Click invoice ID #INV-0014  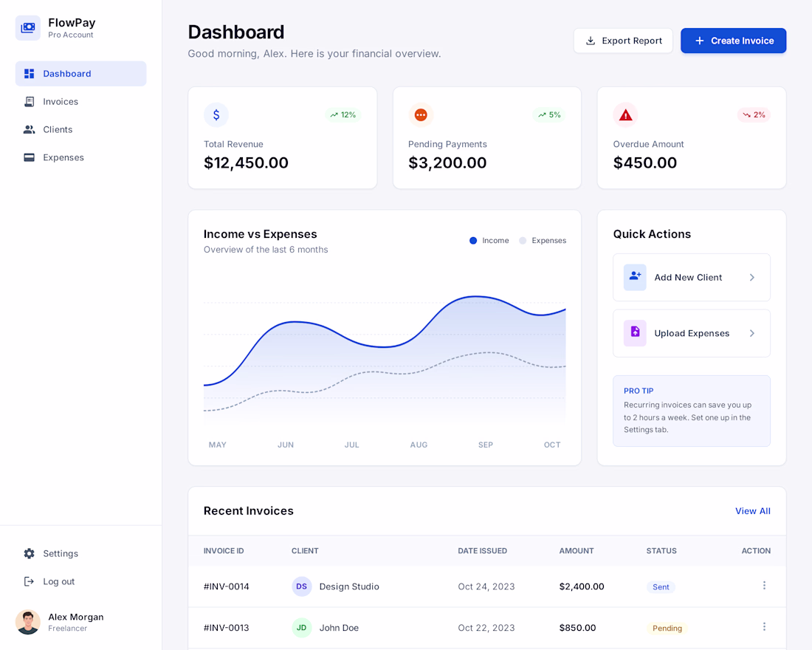(227, 586)
